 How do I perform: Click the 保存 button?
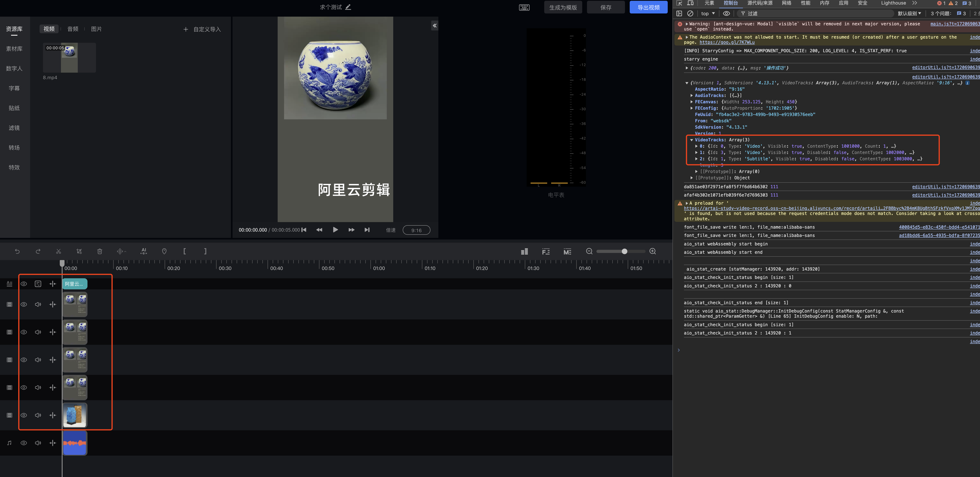click(606, 7)
